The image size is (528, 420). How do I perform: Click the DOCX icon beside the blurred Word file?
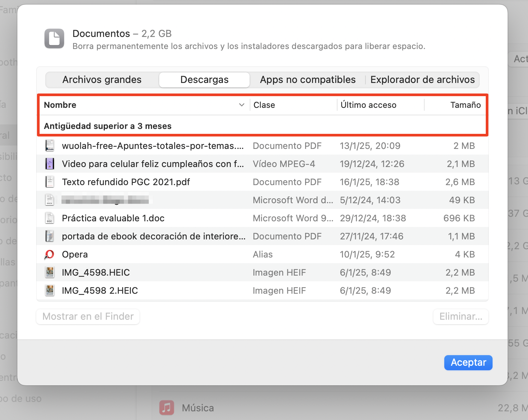click(x=49, y=200)
